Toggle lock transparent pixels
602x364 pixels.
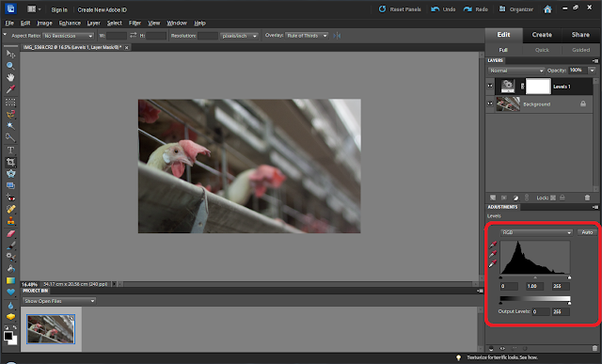tap(553, 198)
